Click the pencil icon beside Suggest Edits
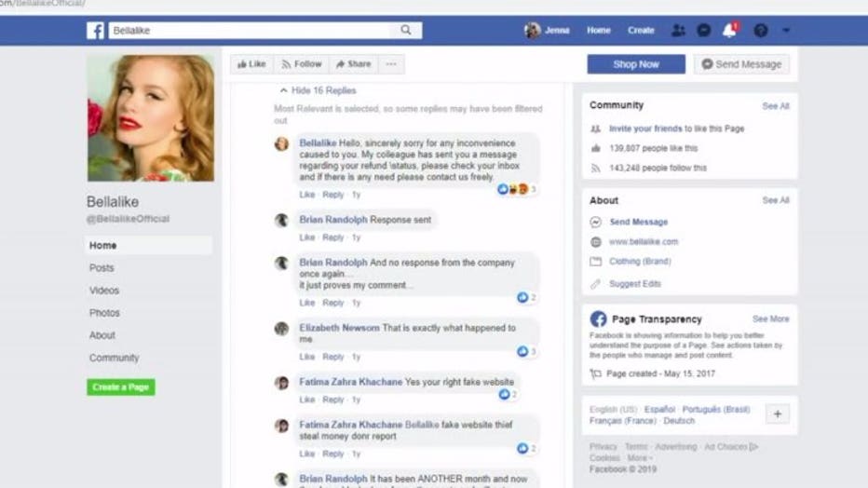Screen dimensions: 868x488 (596, 284)
